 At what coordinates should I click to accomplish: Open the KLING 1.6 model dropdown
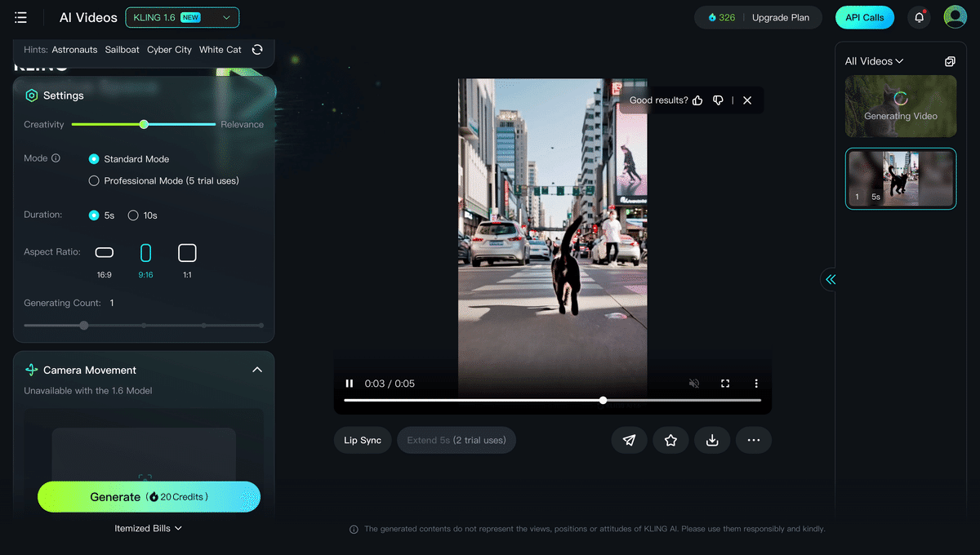(x=182, y=17)
